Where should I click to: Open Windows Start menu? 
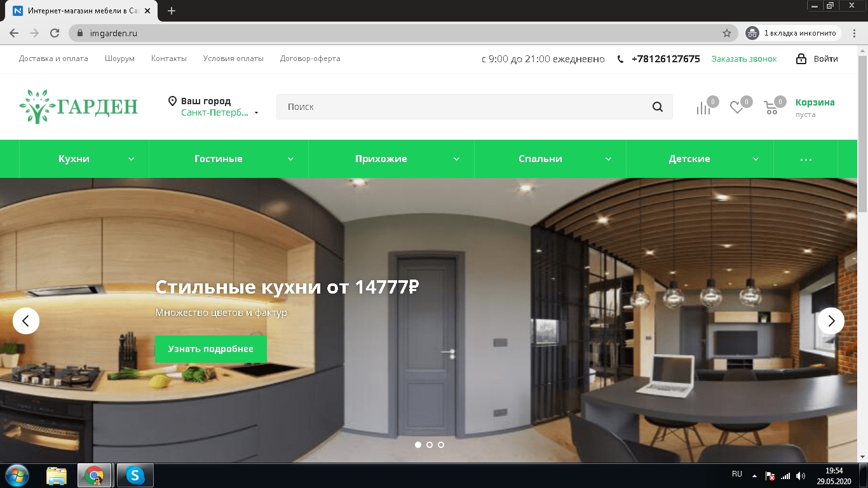pyautogui.click(x=17, y=475)
